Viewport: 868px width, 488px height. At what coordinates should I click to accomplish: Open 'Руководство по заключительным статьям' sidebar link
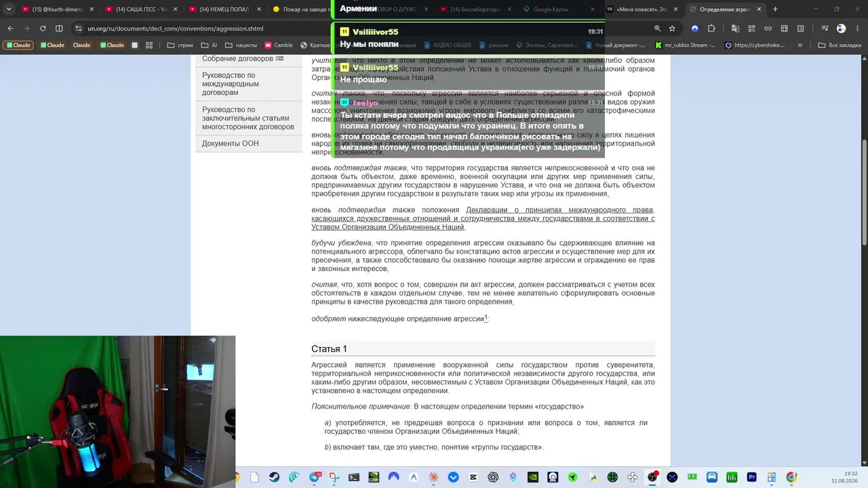[x=248, y=118]
